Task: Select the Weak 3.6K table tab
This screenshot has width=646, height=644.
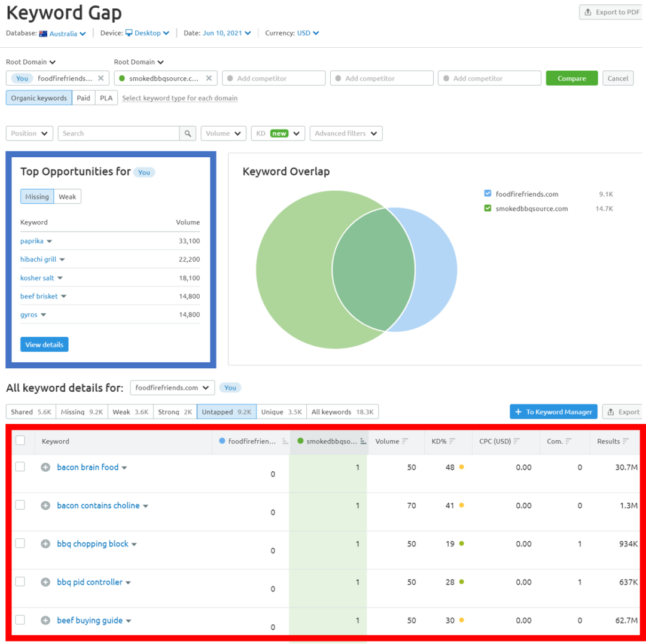Action: [130, 412]
